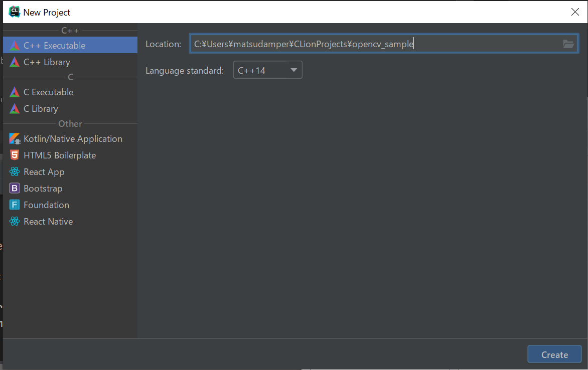Click the Bootstrap B icon

coord(14,188)
